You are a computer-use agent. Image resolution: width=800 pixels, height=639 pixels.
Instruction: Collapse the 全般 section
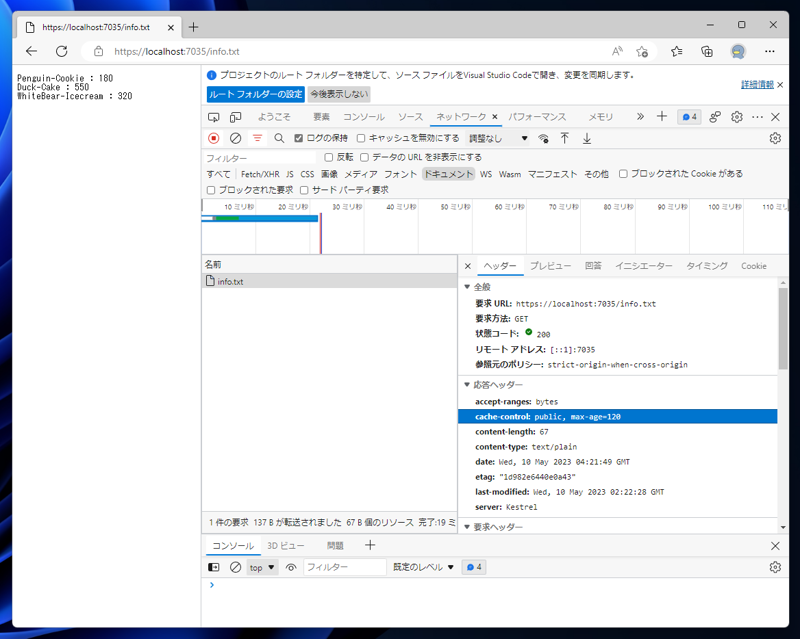pos(467,287)
